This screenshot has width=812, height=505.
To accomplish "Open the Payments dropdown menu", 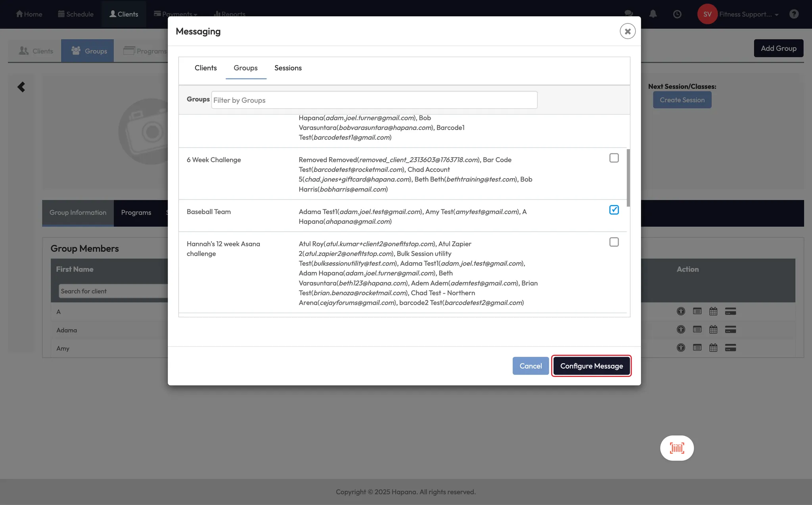I will click(x=177, y=13).
